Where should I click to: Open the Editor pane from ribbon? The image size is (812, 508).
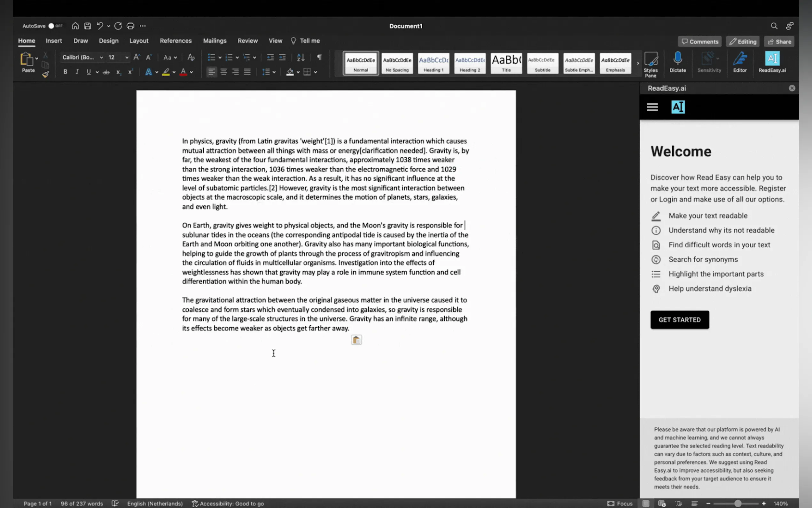[739, 59]
